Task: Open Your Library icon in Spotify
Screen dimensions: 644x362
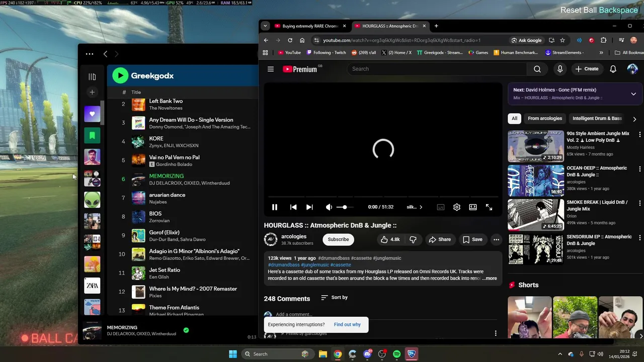Action: coord(92,76)
